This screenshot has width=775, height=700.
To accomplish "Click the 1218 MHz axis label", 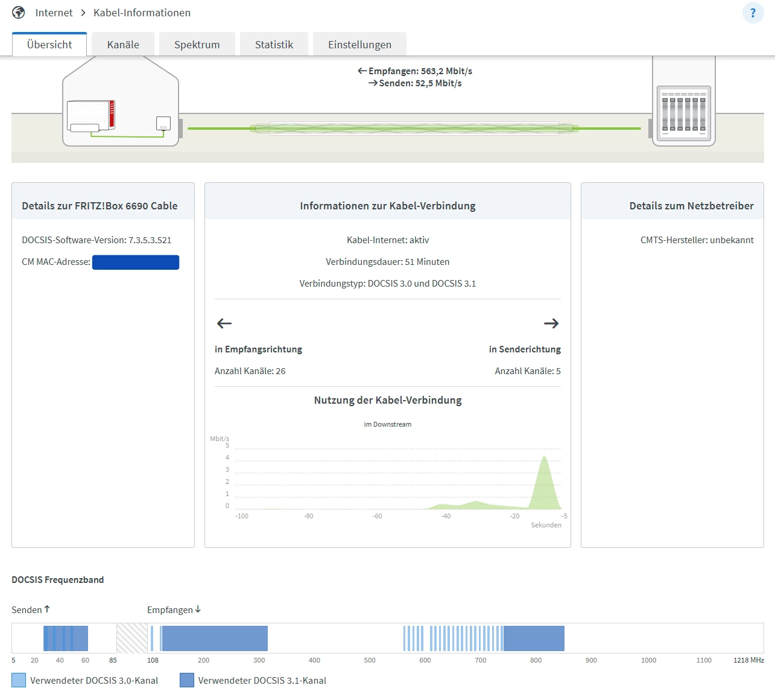I will [x=748, y=660].
